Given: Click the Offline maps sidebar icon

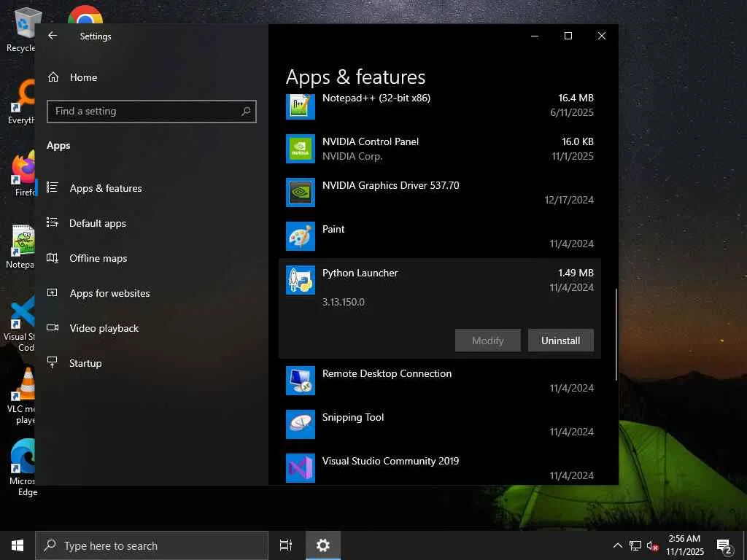Looking at the screenshot, I should click(53, 257).
